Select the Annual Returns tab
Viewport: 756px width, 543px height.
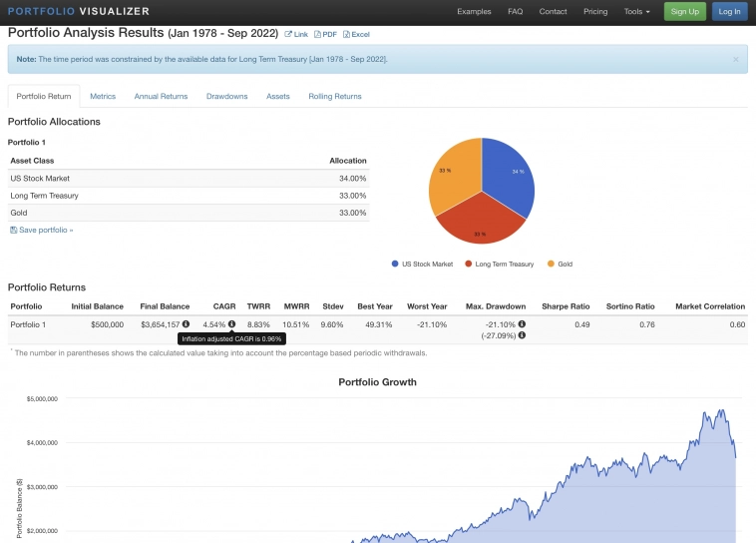(x=161, y=97)
